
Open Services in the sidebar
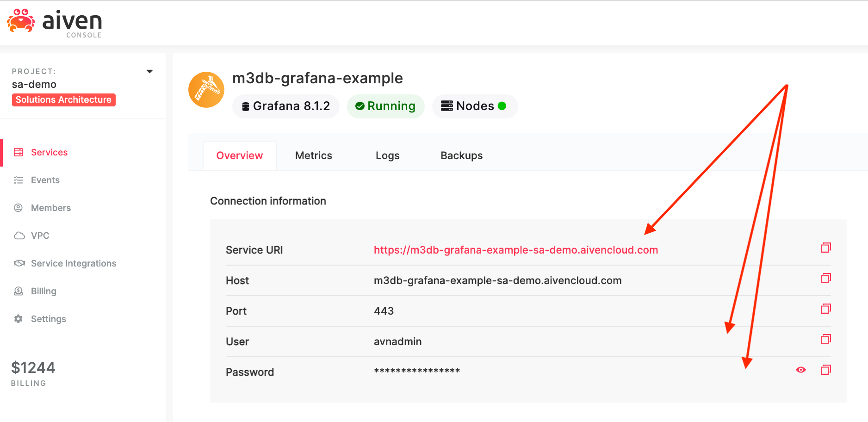tap(49, 152)
